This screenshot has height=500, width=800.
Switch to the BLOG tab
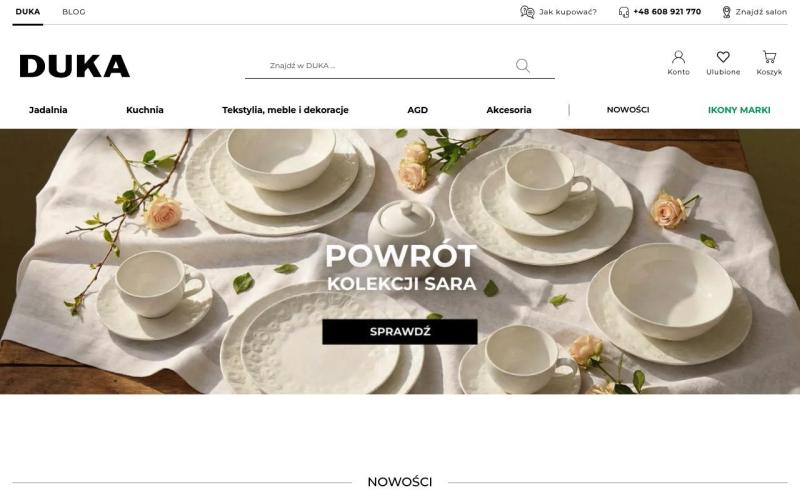tap(74, 12)
